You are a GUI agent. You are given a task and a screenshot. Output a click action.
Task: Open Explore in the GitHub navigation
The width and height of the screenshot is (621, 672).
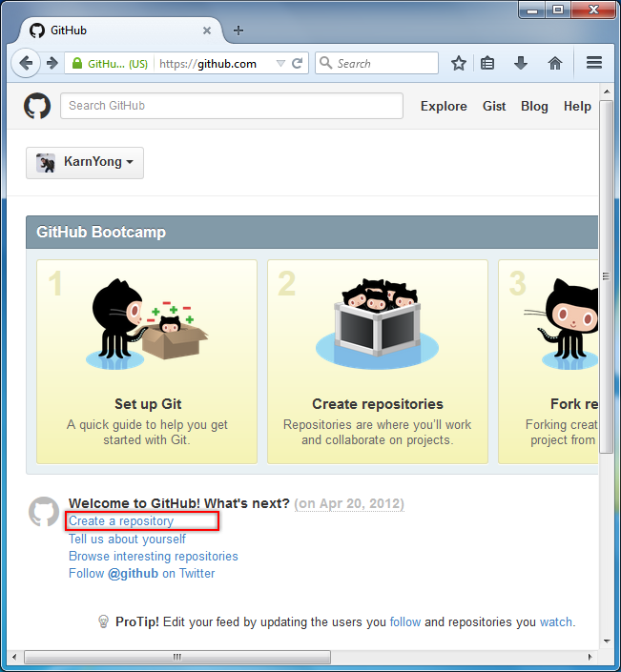[x=444, y=106]
